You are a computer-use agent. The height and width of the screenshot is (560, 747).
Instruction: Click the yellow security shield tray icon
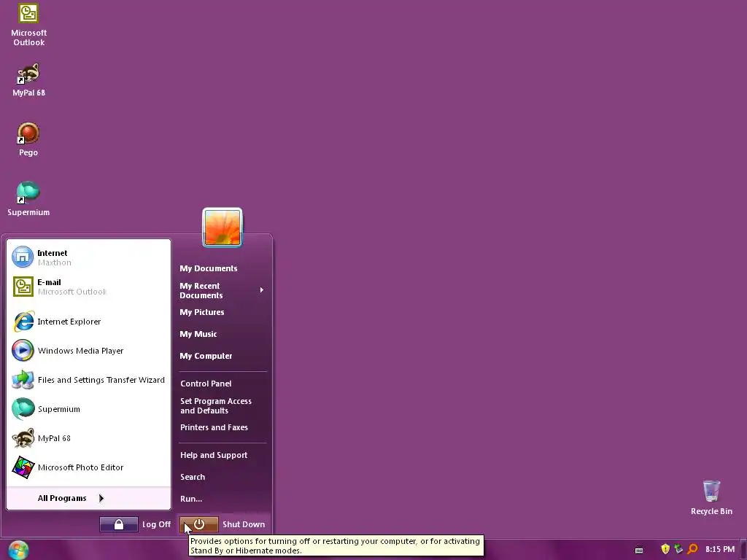[x=665, y=549]
